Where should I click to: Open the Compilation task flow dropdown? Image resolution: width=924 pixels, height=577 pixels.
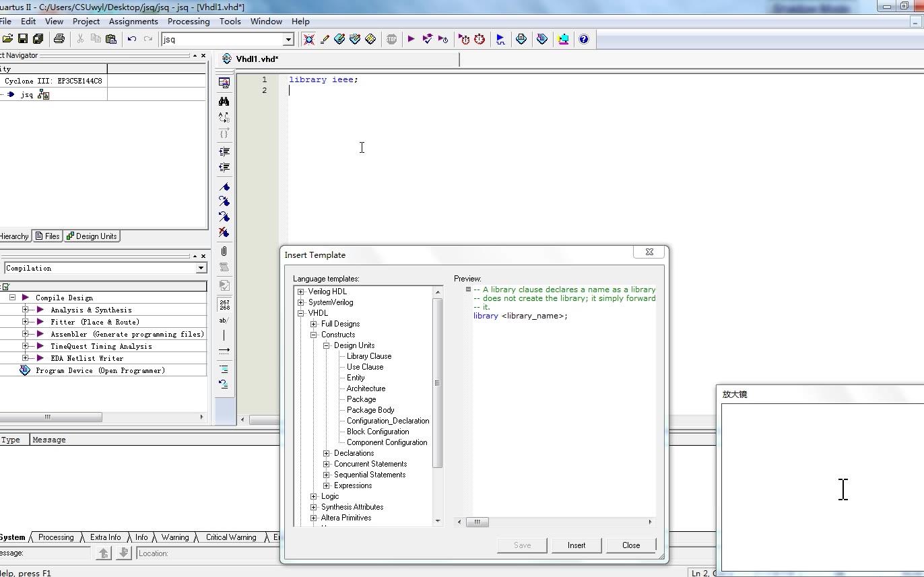[201, 268]
